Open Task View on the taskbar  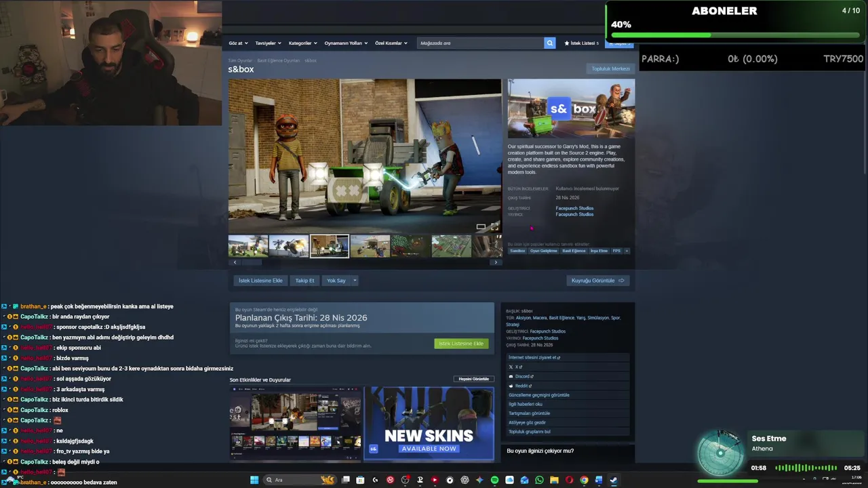[346, 480]
